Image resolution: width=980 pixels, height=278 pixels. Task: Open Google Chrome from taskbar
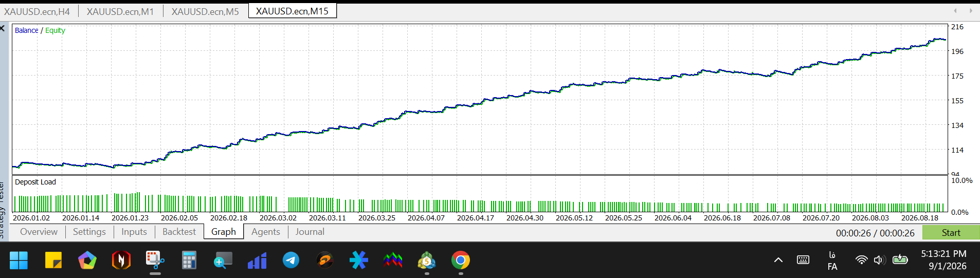tap(460, 261)
